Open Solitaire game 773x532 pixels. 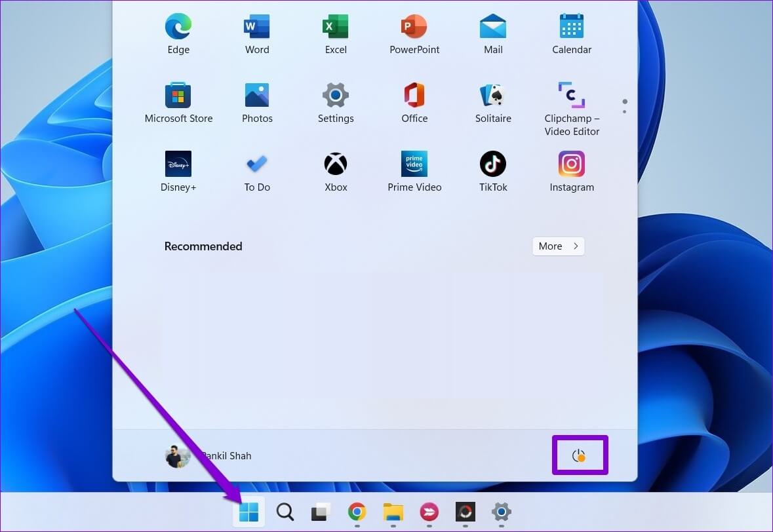[493, 102]
